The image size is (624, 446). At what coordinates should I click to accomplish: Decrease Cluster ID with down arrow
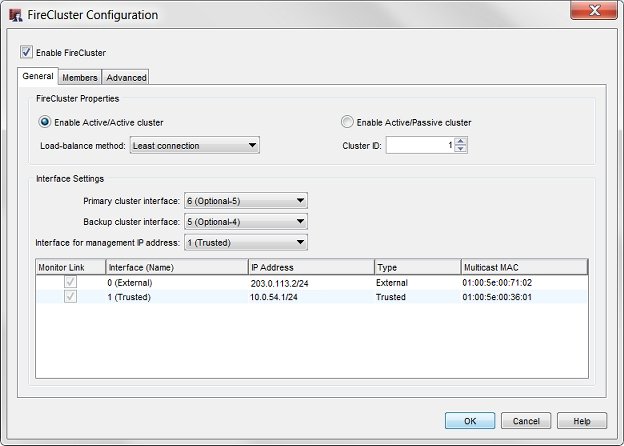tap(461, 149)
